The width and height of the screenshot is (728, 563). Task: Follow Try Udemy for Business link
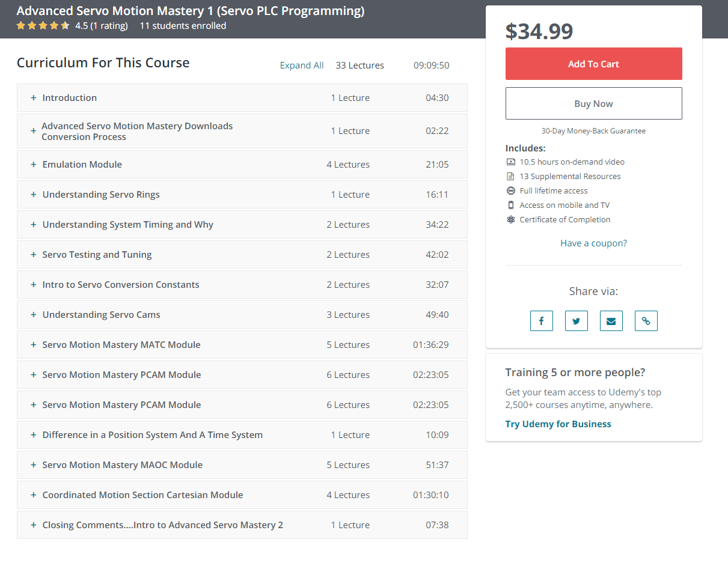coord(558,424)
